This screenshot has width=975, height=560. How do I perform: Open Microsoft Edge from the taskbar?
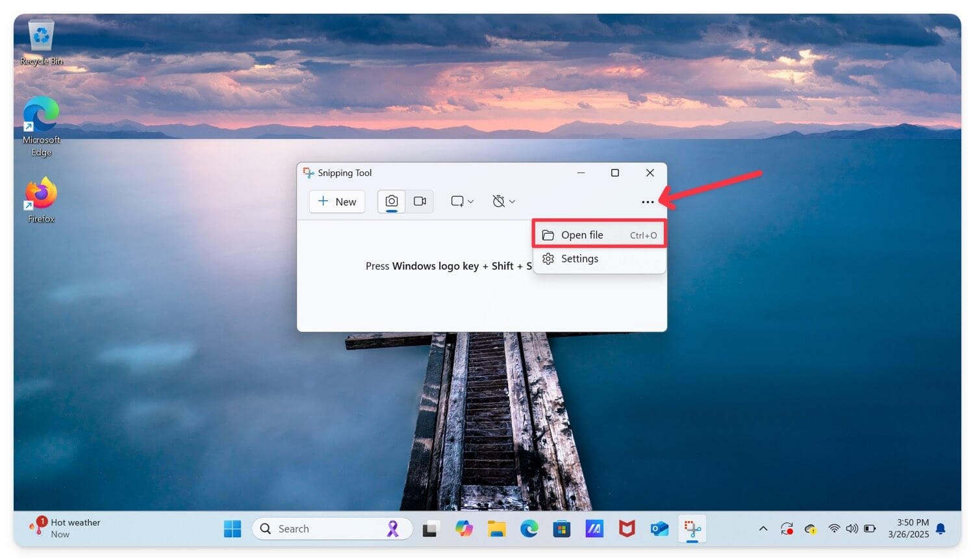529,529
